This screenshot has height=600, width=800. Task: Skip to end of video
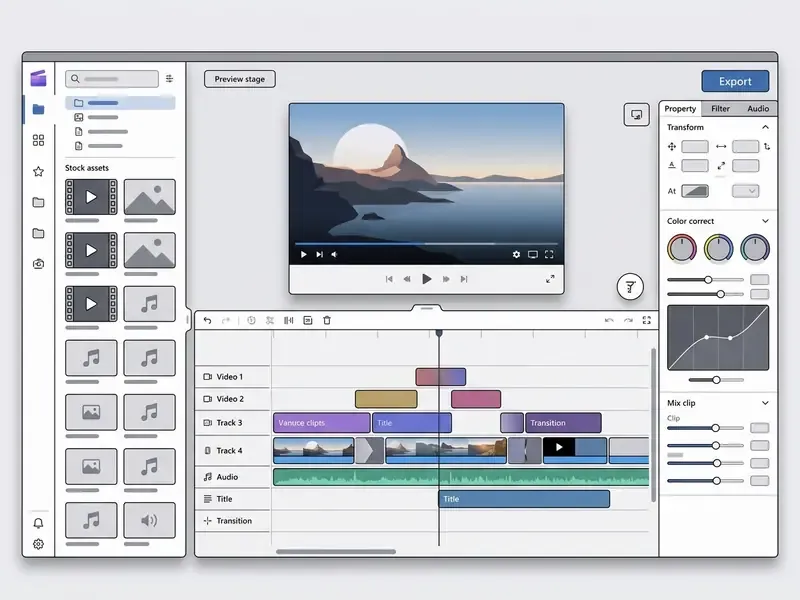pyautogui.click(x=464, y=279)
